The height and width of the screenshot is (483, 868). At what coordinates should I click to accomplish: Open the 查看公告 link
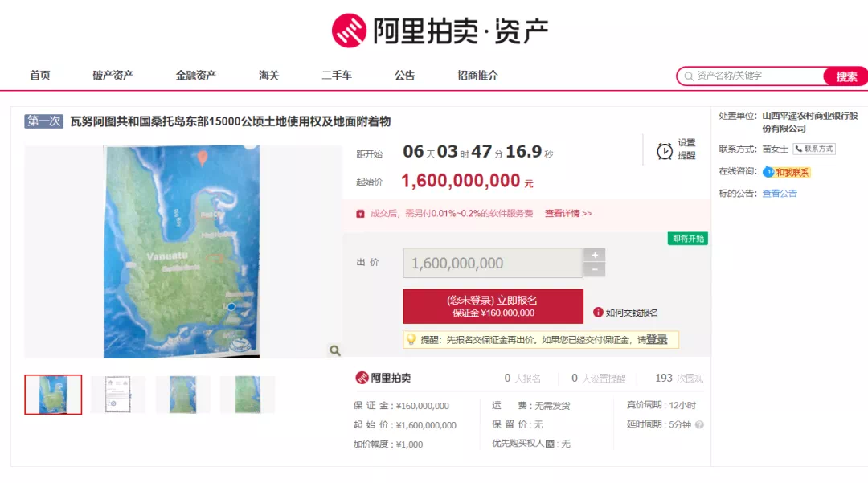[780, 194]
